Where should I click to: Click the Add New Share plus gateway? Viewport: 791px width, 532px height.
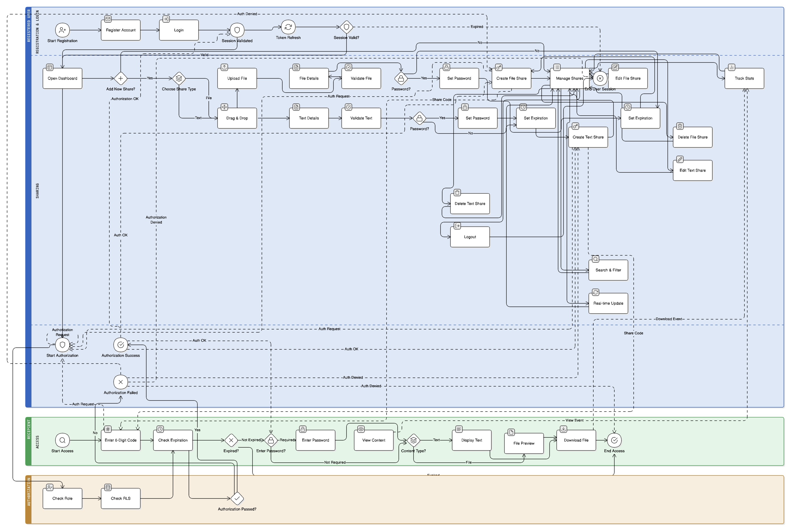tap(120, 78)
